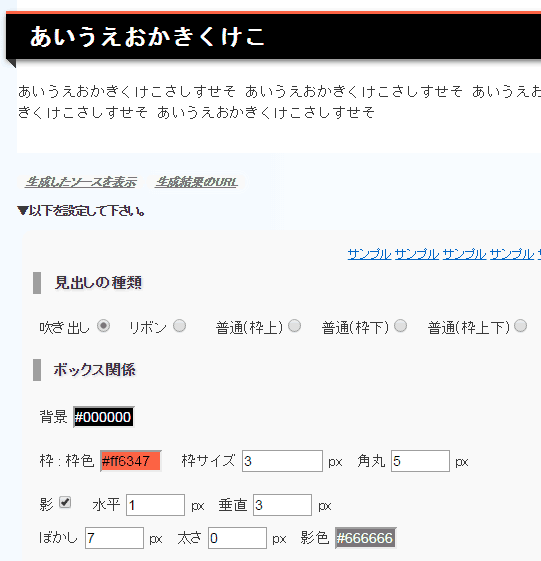Click the 見出しの種類 section heading
This screenshot has height=561, width=541.
[98, 283]
